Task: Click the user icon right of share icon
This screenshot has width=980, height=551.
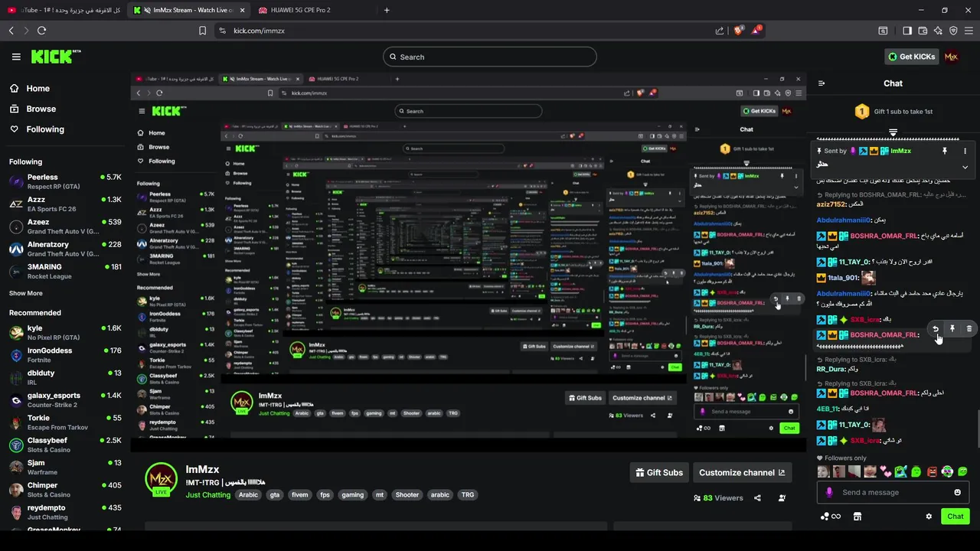Action: coord(782,498)
